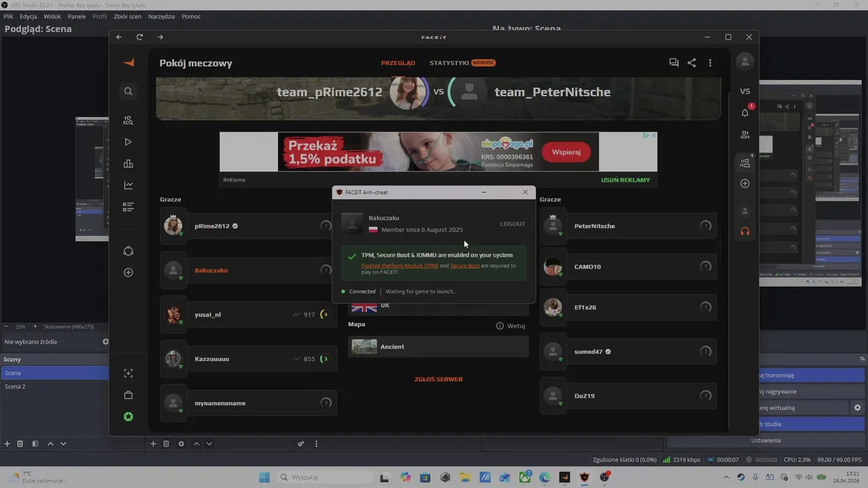Open the Widok menu in OBS
The image size is (868, 488).
[52, 16]
